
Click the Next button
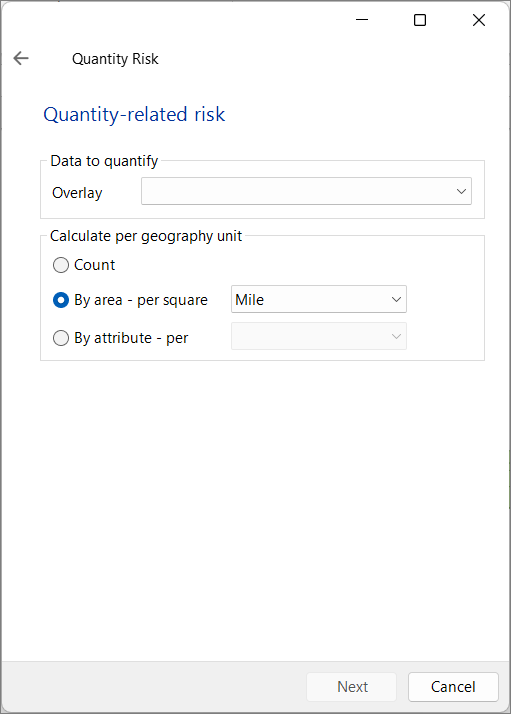point(352,687)
